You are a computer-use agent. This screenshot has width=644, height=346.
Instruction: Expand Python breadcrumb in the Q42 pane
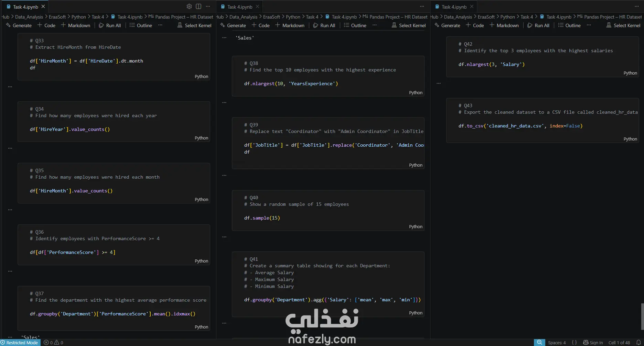click(507, 17)
